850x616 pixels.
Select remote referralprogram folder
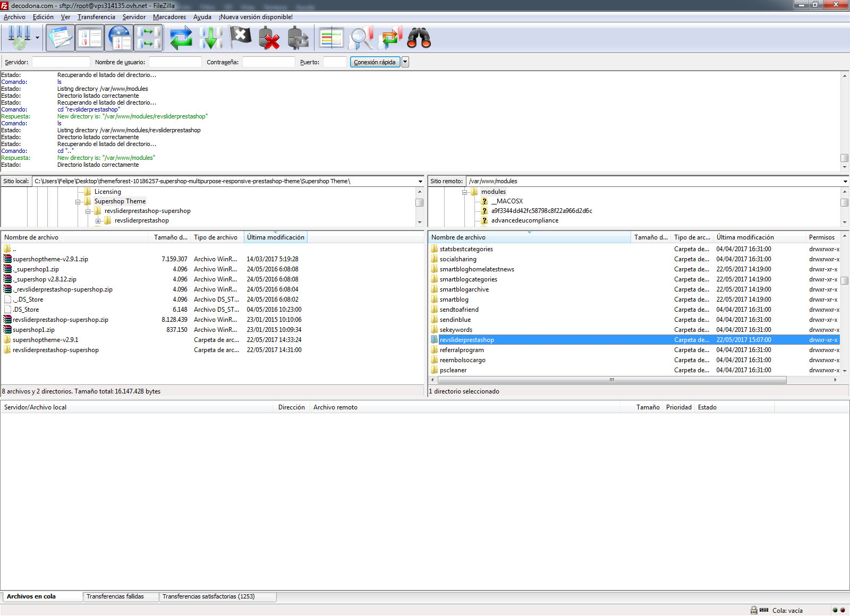tap(462, 350)
